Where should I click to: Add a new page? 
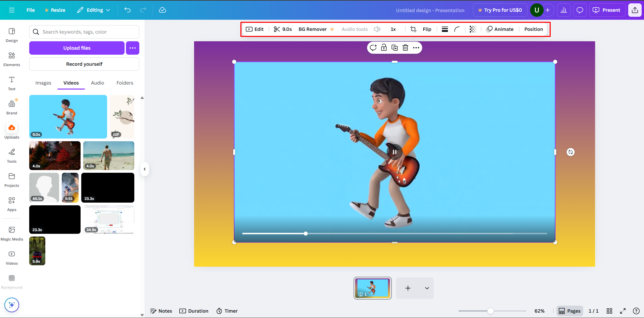(408, 288)
